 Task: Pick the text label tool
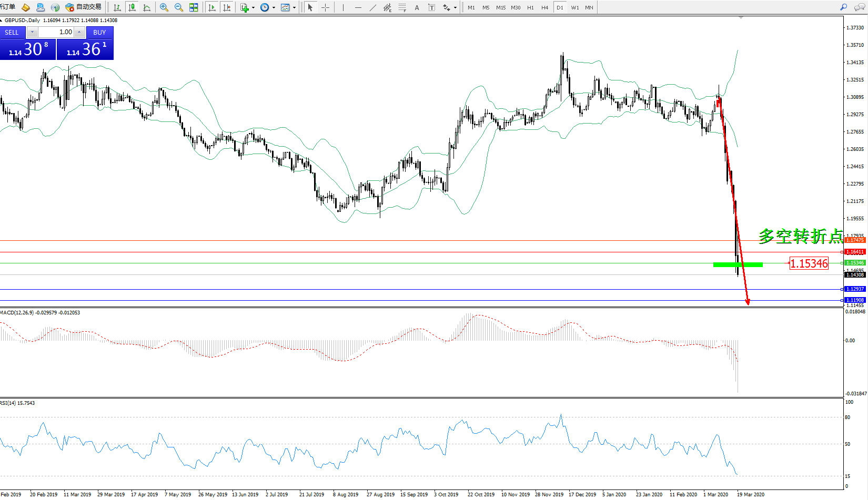tap(417, 7)
